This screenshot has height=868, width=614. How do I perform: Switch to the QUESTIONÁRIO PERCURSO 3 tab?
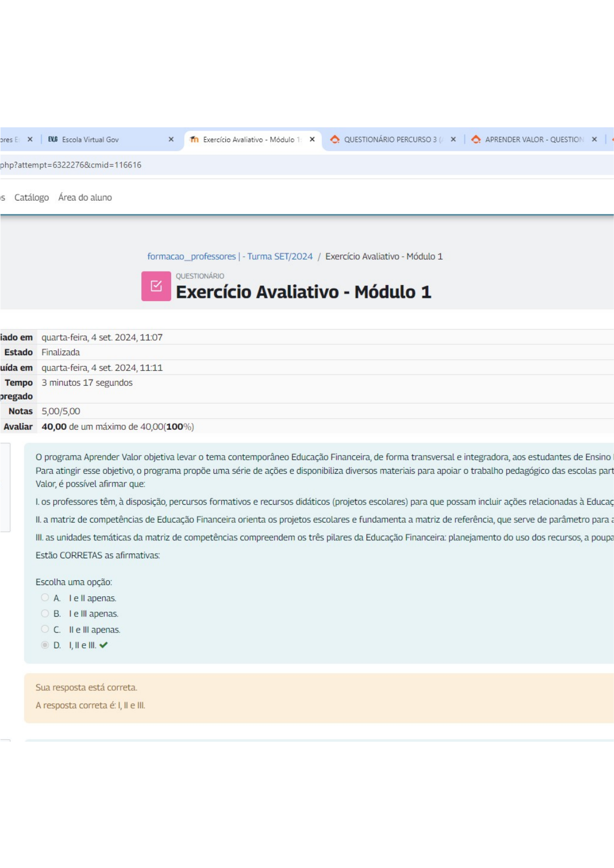tap(390, 140)
